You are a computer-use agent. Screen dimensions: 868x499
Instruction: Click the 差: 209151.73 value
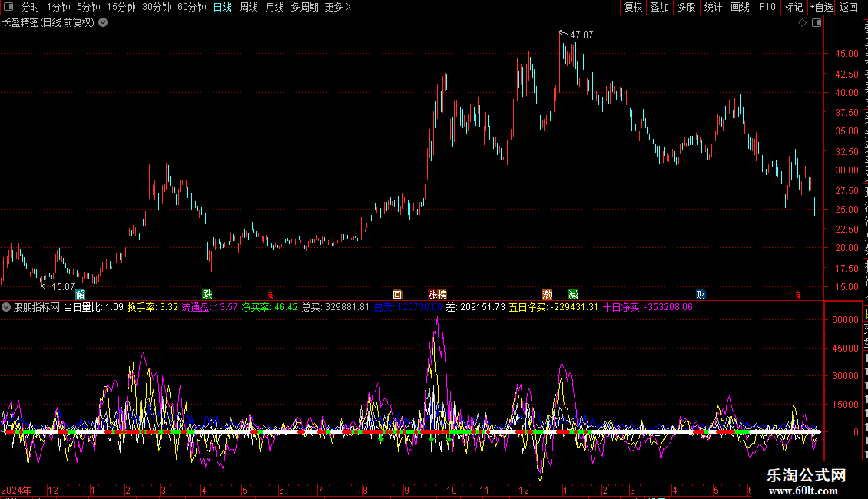click(475, 307)
